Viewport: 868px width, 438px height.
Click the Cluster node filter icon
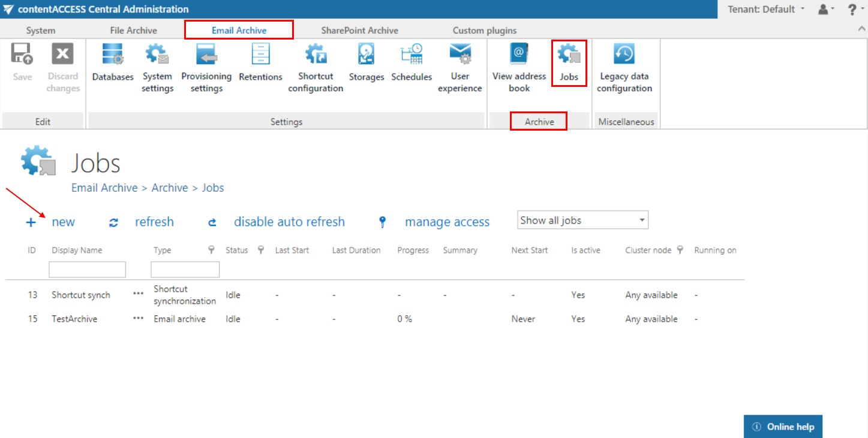click(x=680, y=250)
